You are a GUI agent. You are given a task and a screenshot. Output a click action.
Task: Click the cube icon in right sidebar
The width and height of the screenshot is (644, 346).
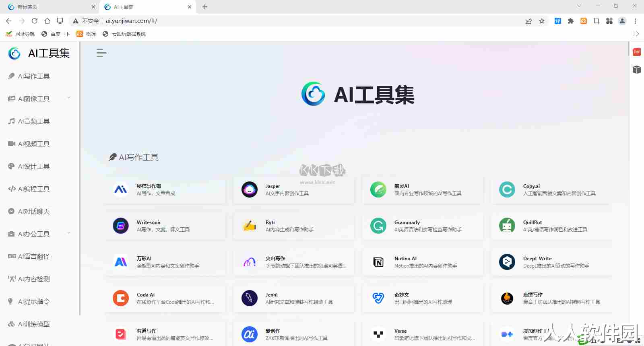637,70
